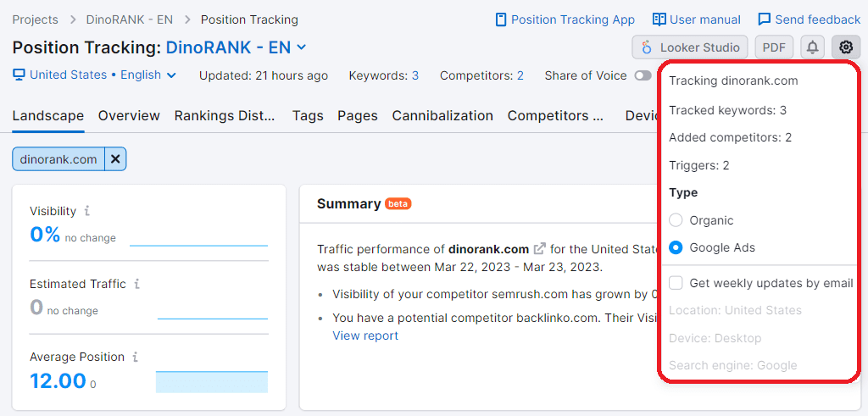Toggle the Share of Voice switch
868x416 pixels.
[643, 75]
